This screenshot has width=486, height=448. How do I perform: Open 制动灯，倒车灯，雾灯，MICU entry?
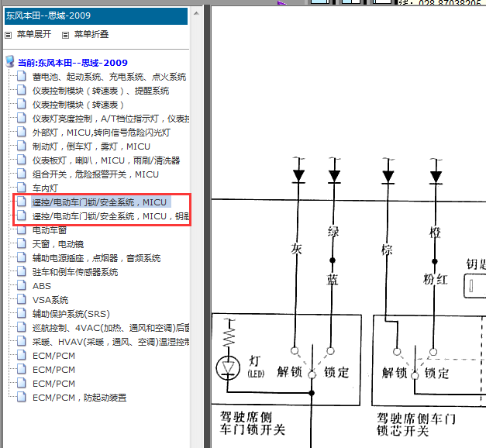coord(91,146)
